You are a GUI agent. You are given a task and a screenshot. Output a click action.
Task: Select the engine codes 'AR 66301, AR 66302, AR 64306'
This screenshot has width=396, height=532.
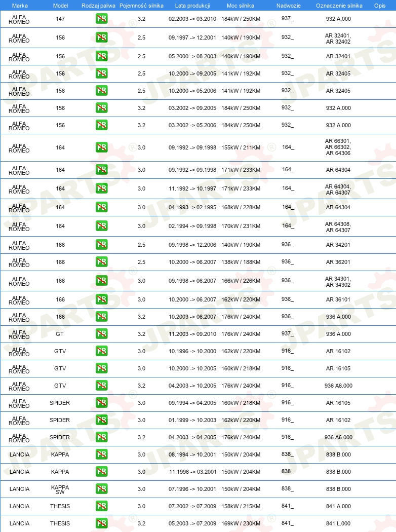(x=338, y=147)
